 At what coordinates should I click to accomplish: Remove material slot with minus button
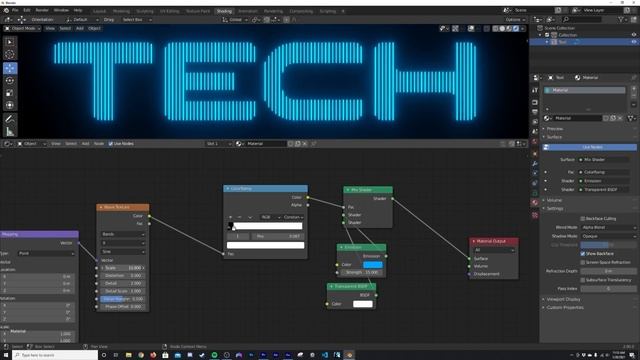point(633,96)
